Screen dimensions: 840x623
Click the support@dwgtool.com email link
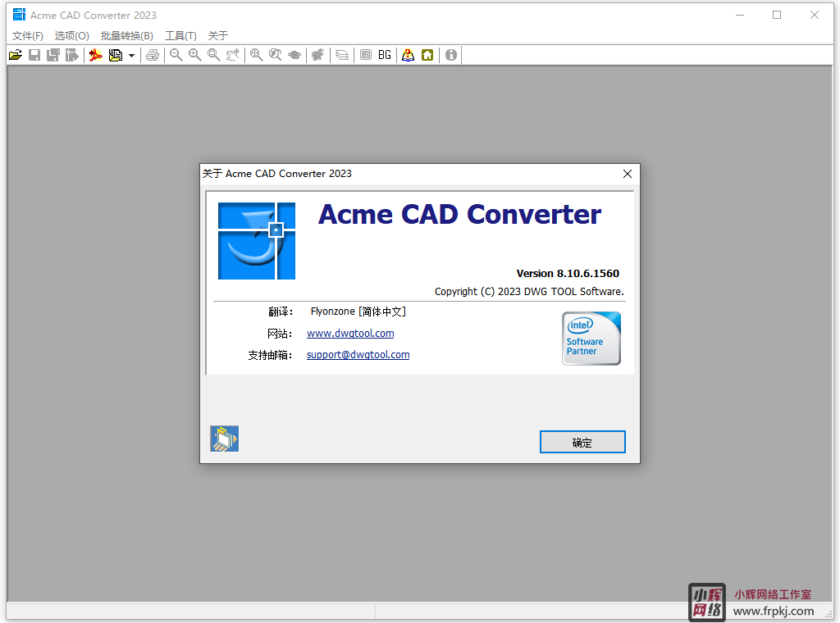[x=358, y=355]
